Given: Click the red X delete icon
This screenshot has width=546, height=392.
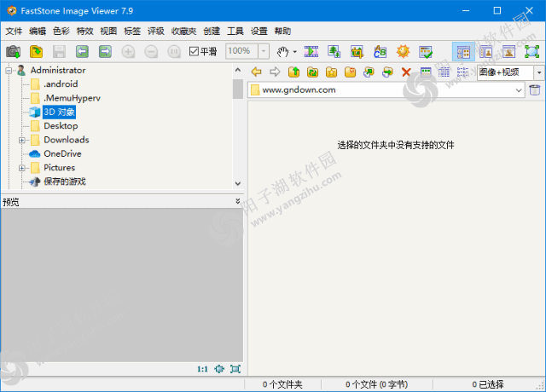Looking at the screenshot, I should [x=406, y=72].
